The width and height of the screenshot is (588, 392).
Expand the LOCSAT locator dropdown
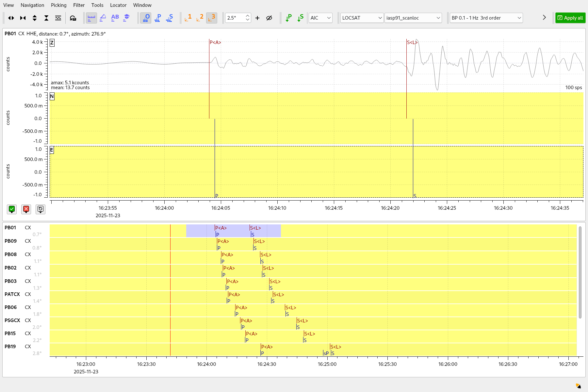click(362, 18)
